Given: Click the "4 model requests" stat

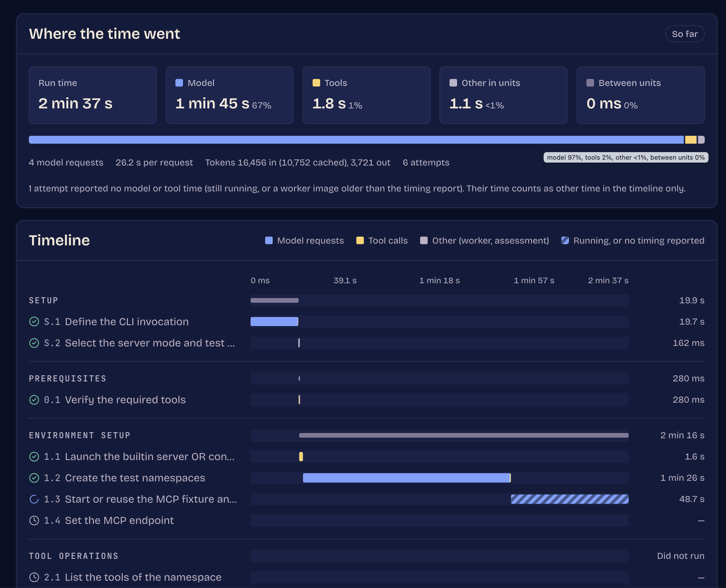Looking at the screenshot, I should click(66, 163).
